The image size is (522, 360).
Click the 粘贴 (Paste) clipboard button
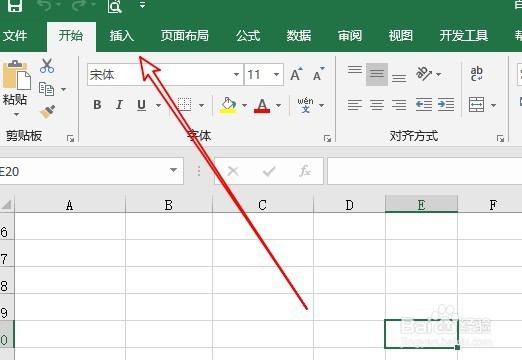click(15, 82)
